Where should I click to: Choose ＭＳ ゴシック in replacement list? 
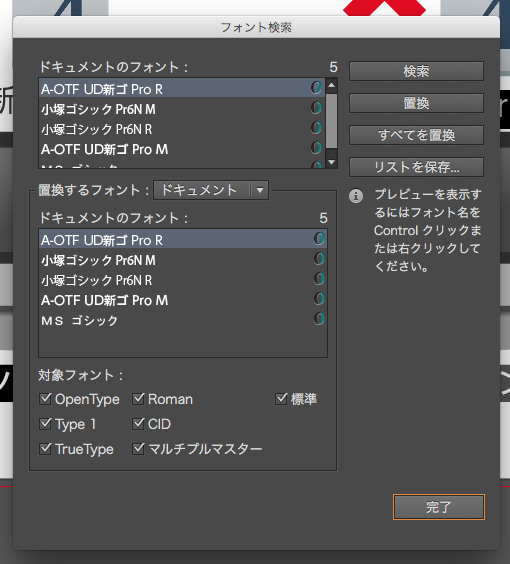point(183,320)
